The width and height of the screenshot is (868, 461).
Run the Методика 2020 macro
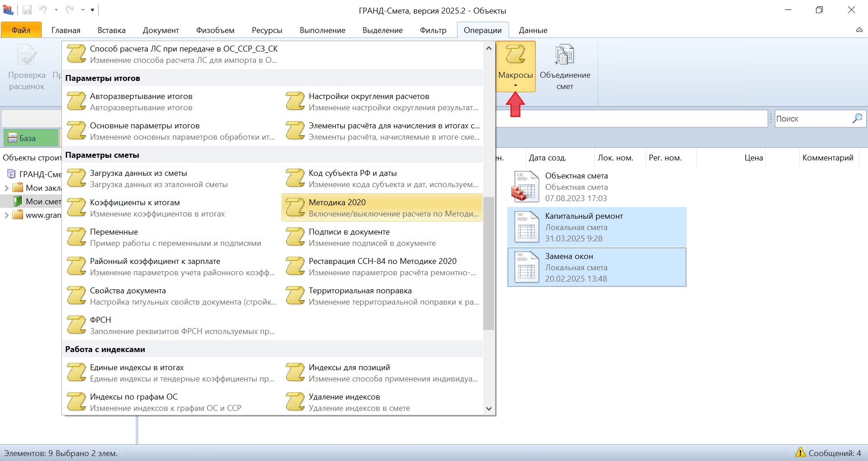(x=382, y=208)
